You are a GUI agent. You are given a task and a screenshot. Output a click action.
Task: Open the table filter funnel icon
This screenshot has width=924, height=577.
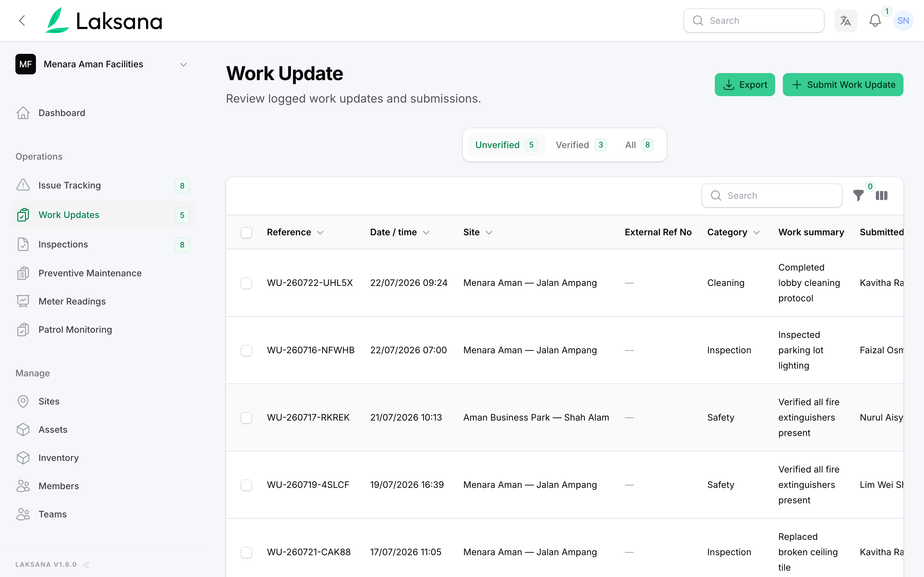pyautogui.click(x=858, y=196)
